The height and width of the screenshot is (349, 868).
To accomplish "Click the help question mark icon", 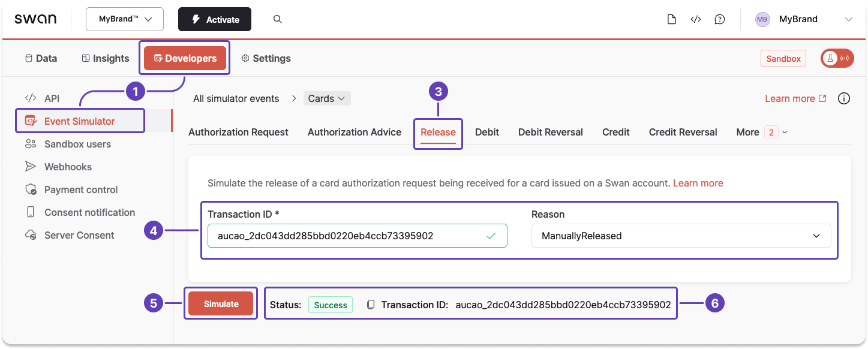I will [719, 19].
